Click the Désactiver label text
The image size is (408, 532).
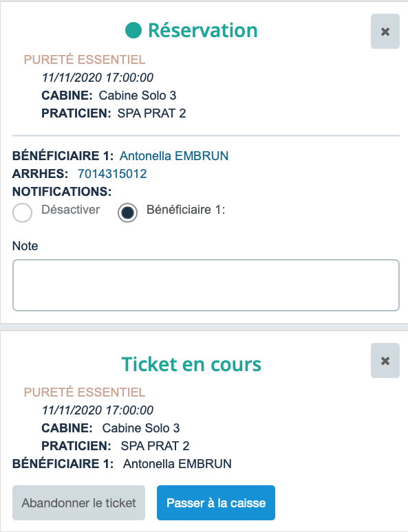[70, 210]
